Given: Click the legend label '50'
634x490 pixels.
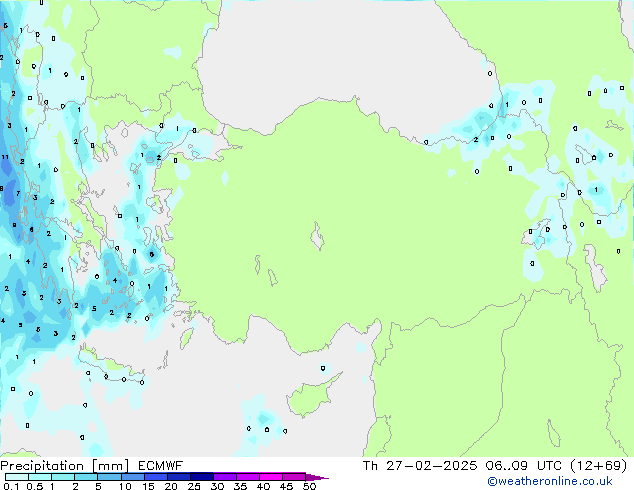Looking at the screenshot, I should click(x=309, y=486).
